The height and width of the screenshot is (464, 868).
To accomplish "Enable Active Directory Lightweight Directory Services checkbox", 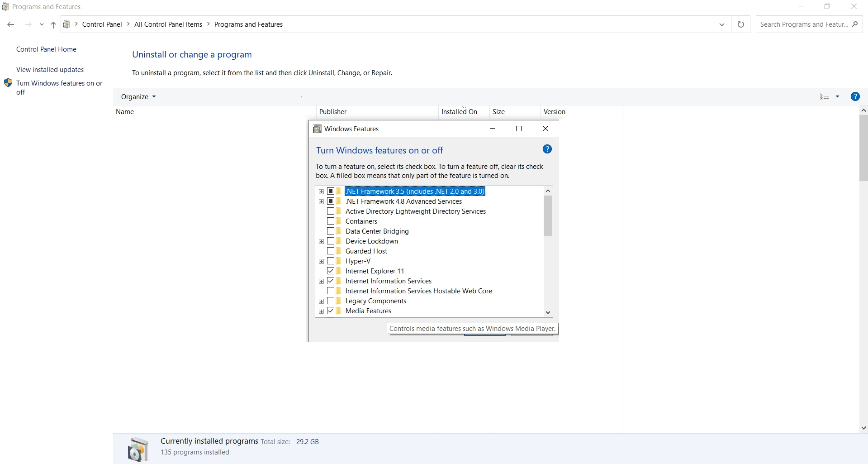I will [x=331, y=211].
